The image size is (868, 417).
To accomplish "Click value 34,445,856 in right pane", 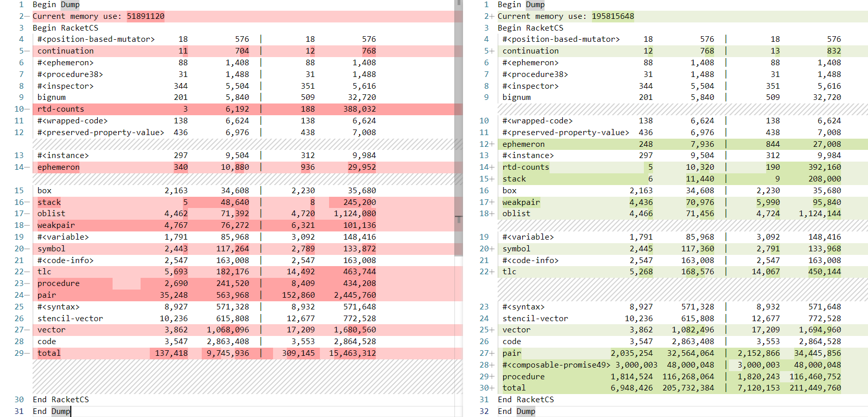I will click(x=818, y=353).
